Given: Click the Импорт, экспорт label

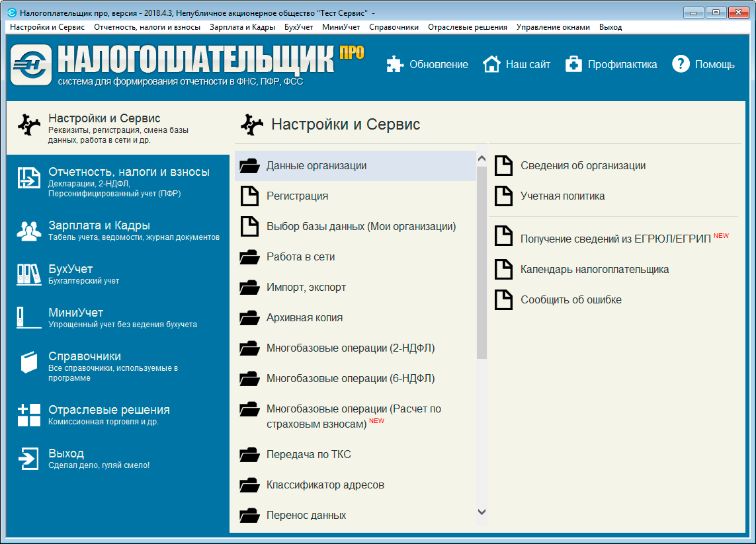Looking at the screenshot, I should [x=306, y=287].
